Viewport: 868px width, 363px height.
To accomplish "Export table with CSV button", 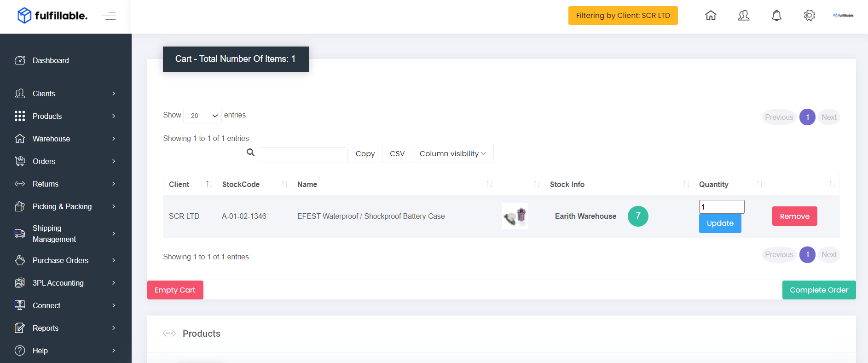I will (x=397, y=153).
